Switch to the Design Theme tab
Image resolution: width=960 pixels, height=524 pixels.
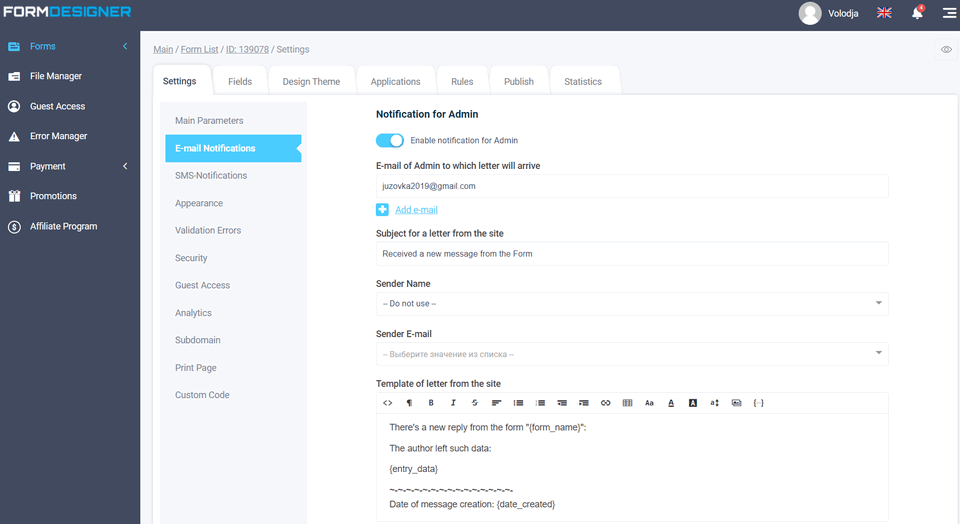tap(311, 82)
